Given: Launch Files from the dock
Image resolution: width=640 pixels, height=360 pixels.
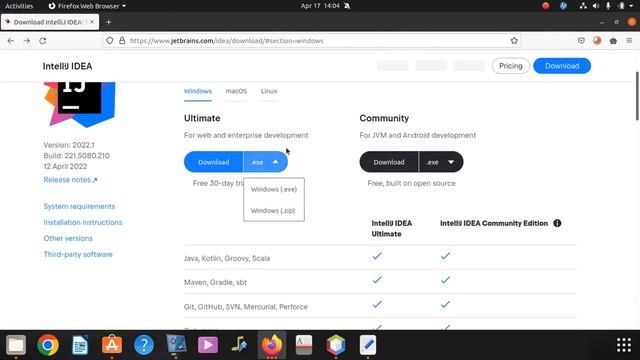Looking at the screenshot, I should pyautogui.click(x=16, y=345).
